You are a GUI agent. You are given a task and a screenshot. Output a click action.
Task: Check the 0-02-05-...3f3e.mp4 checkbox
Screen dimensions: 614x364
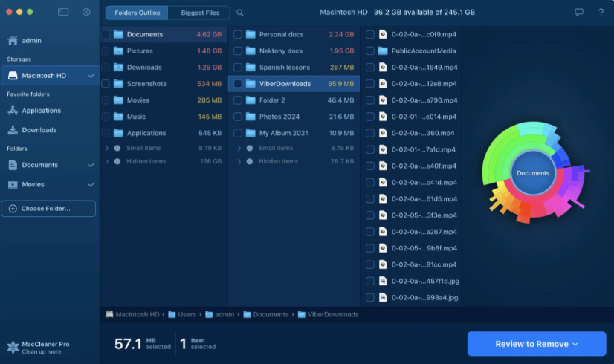370,215
